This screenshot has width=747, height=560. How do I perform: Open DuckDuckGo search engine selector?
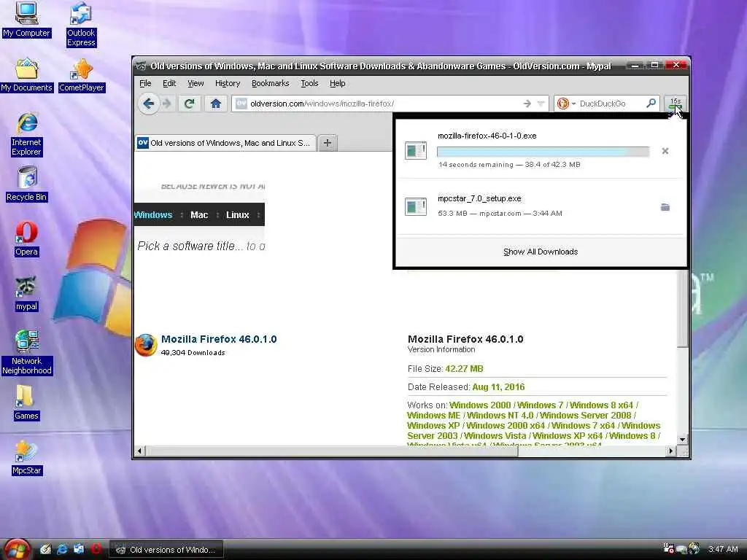click(566, 104)
